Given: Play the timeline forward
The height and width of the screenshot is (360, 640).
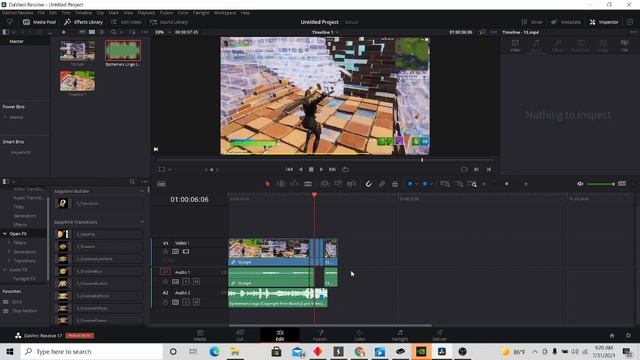Looking at the screenshot, I should [321, 169].
